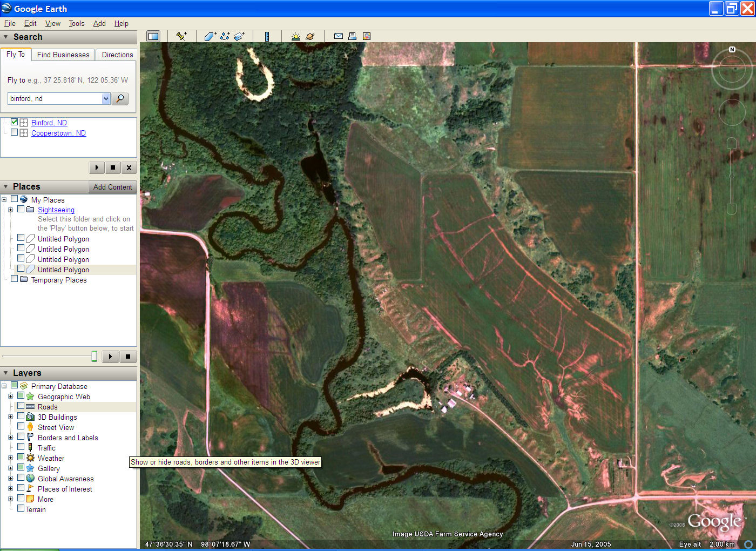Toggle the sidebar visibility toolbar icon
Viewport: 756px width, 551px height.
pyautogui.click(x=153, y=36)
